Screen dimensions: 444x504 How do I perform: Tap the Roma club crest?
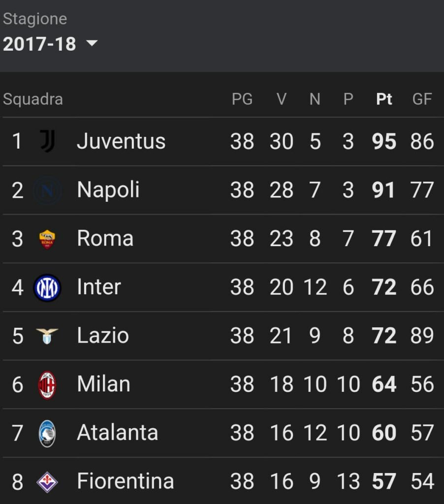pyautogui.click(x=47, y=239)
